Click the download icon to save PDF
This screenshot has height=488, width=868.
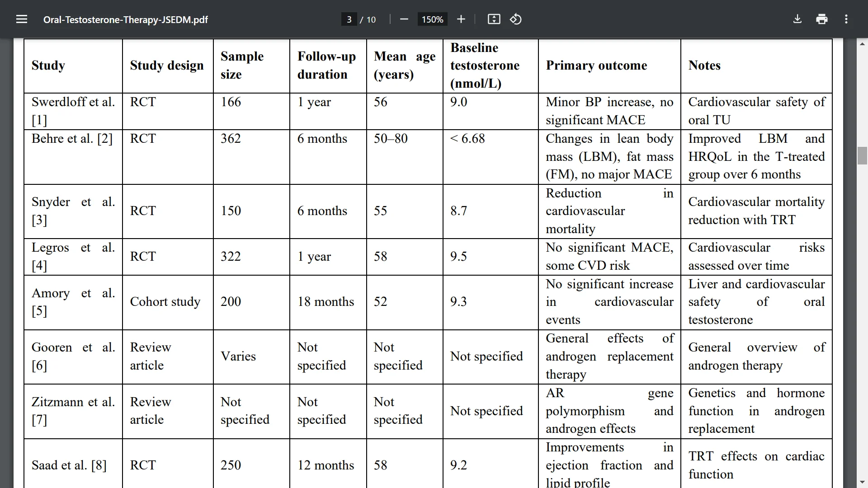(797, 19)
